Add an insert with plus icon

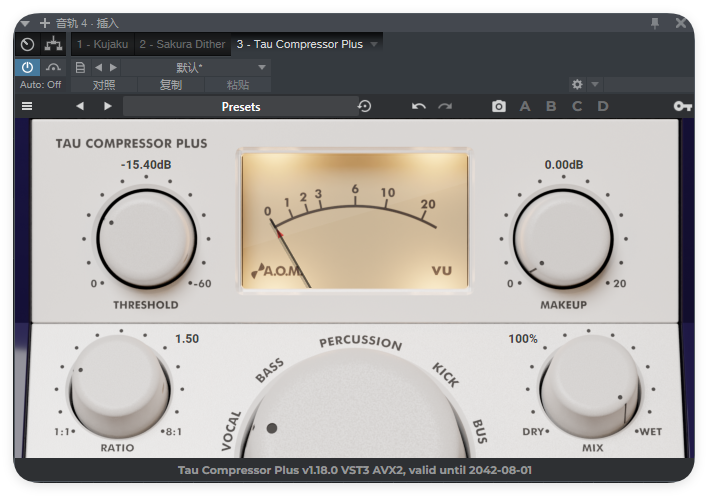pyautogui.click(x=44, y=23)
